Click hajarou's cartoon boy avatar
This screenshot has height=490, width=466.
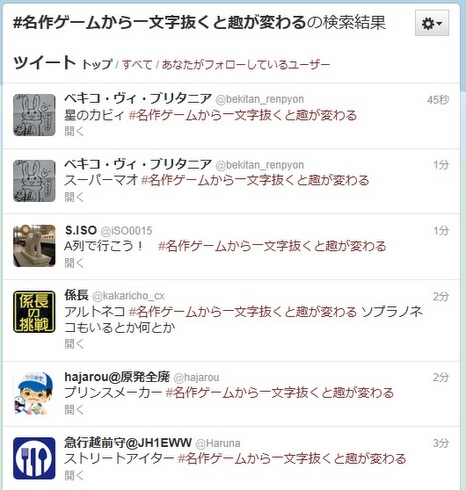pos(34,393)
